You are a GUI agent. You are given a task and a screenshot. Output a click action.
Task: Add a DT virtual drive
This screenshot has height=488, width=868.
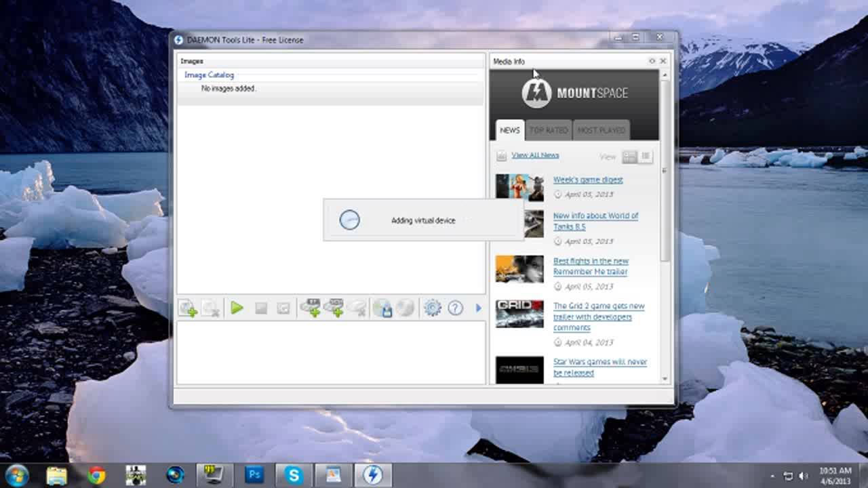311,308
